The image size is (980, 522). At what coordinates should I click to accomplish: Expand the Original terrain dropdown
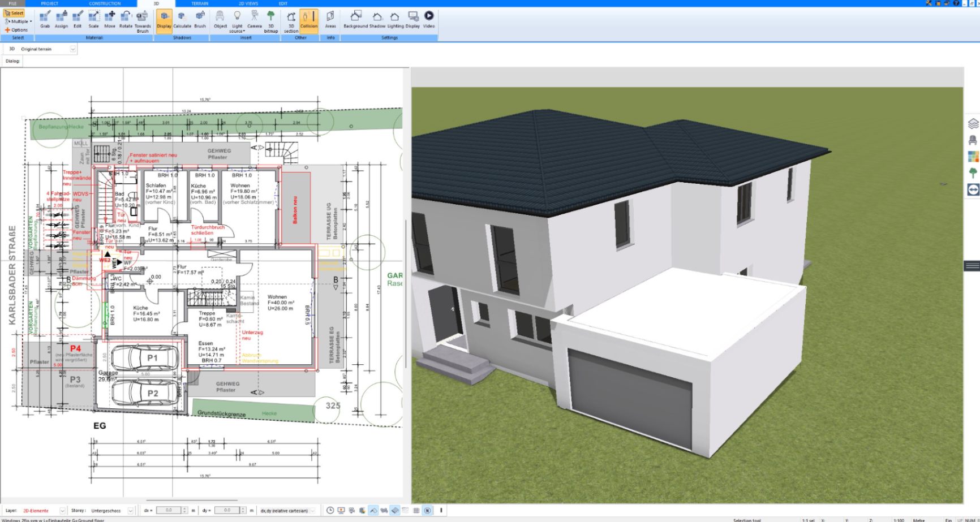coord(72,49)
